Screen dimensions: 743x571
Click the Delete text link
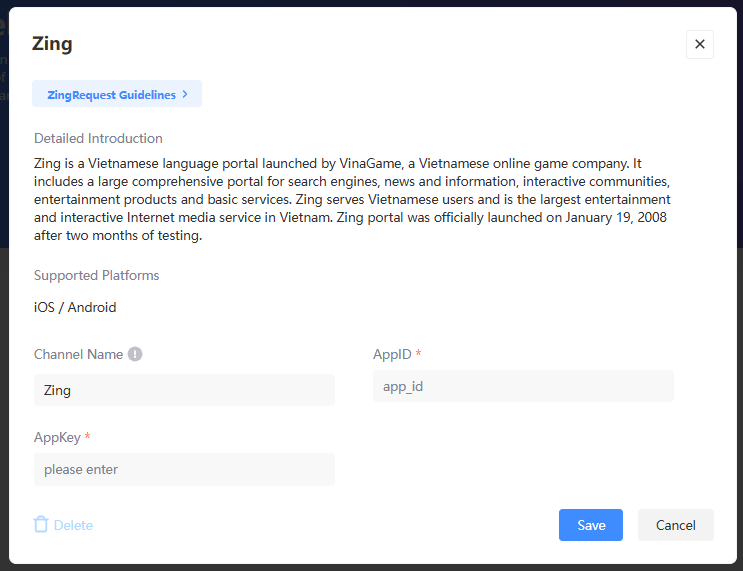pyautogui.click(x=73, y=525)
